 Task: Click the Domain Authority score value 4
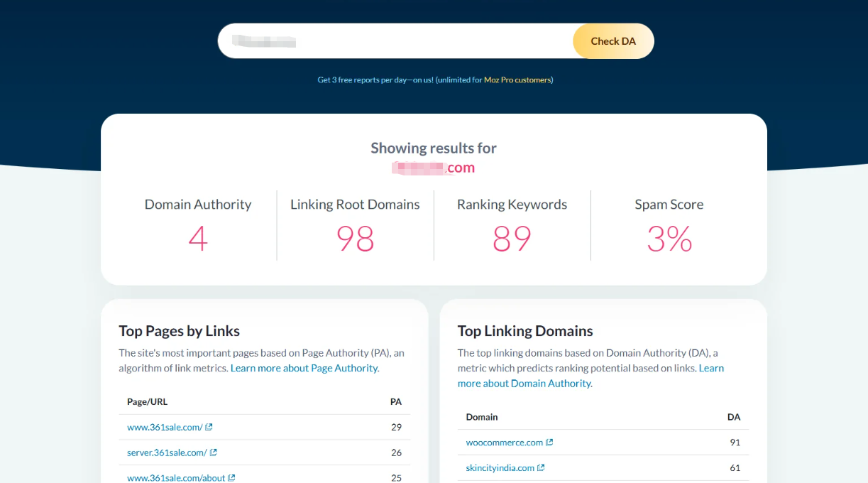198,239
